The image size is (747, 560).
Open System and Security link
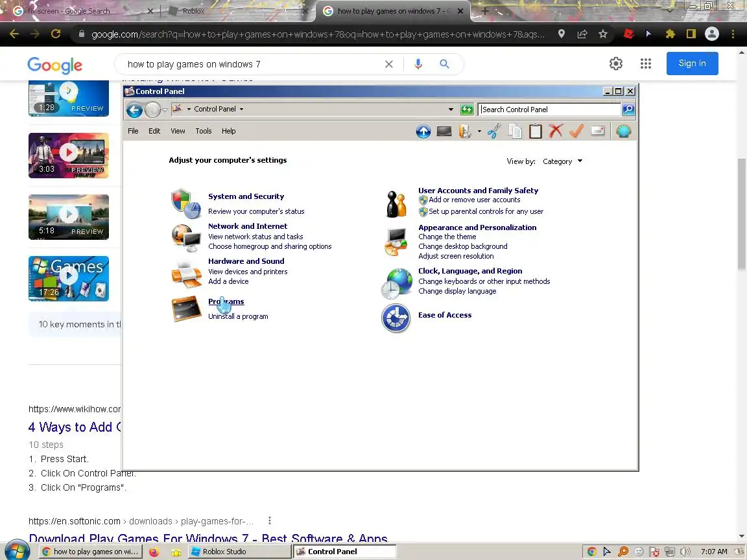[x=246, y=196]
